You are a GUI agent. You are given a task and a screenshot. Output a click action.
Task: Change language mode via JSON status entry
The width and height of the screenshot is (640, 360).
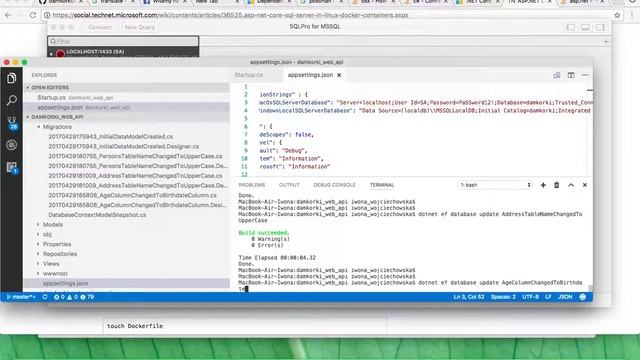(565, 297)
